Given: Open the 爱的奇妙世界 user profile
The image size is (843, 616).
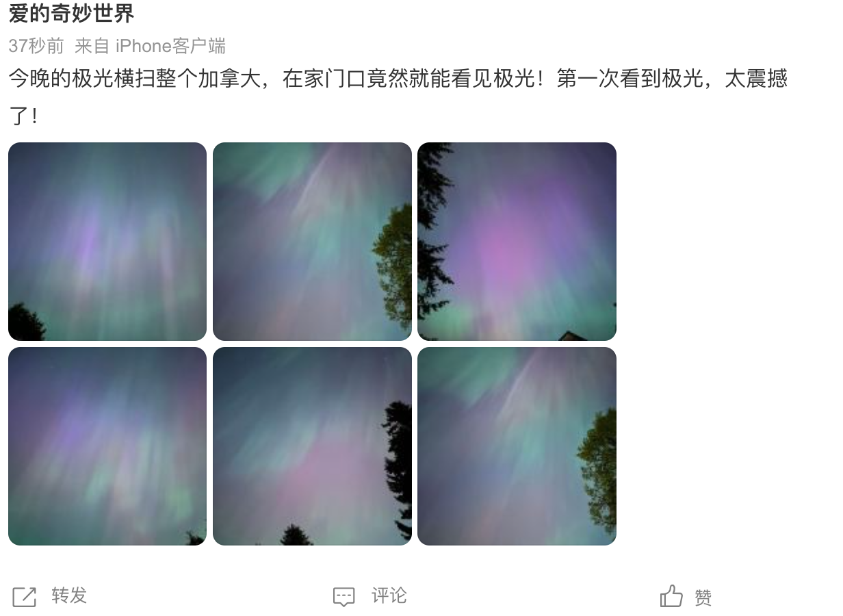Looking at the screenshot, I should pyautogui.click(x=71, y=12).
